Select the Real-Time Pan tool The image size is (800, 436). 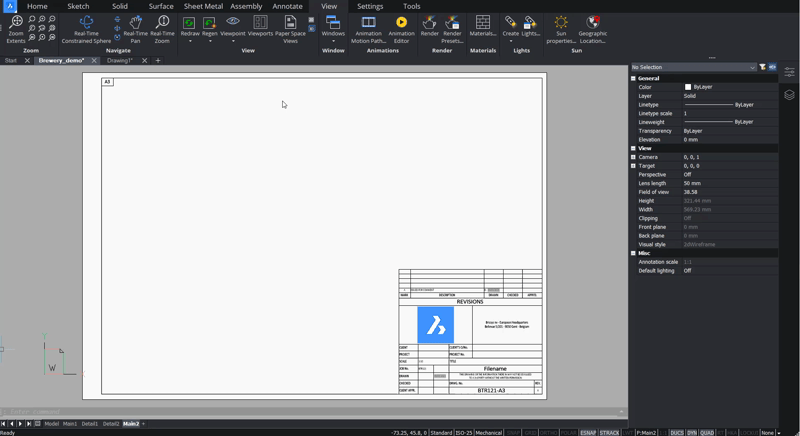[135, 23]
